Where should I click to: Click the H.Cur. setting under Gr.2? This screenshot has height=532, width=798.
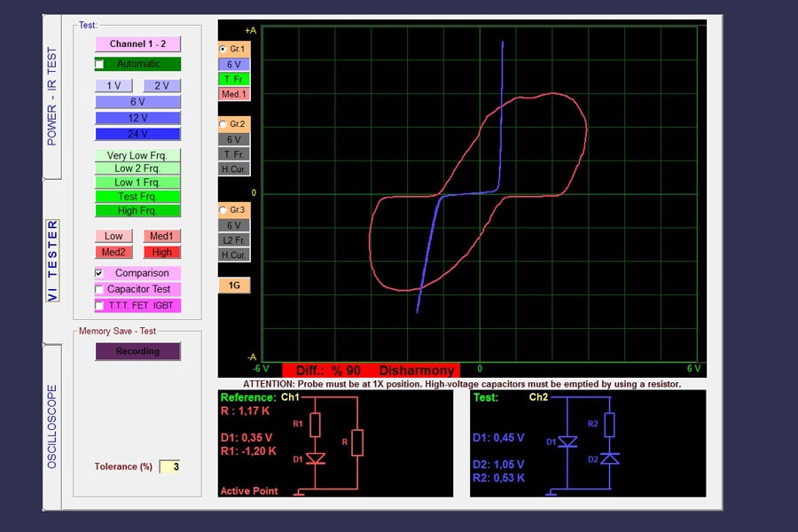(x=234, y=169)
